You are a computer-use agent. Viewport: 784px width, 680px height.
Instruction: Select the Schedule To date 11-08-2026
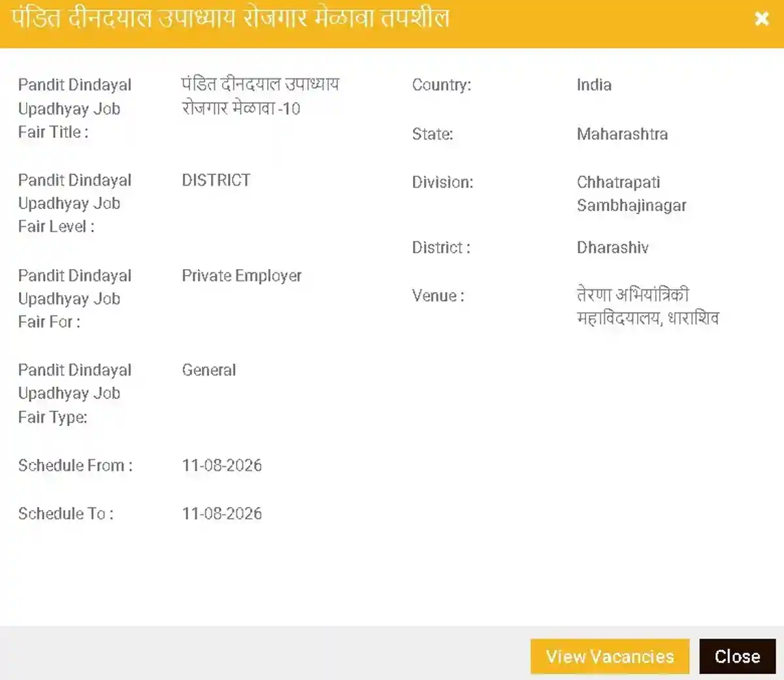pyautogui.click(x=221, y=514)
